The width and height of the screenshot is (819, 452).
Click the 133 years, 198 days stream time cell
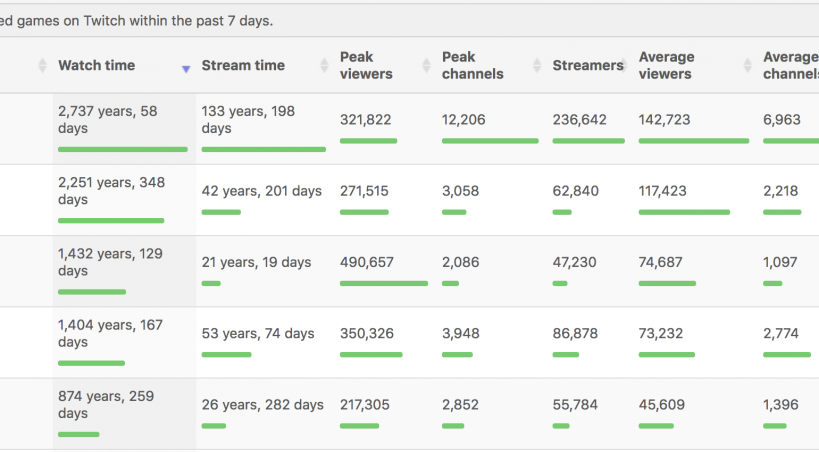pos(248,120)
